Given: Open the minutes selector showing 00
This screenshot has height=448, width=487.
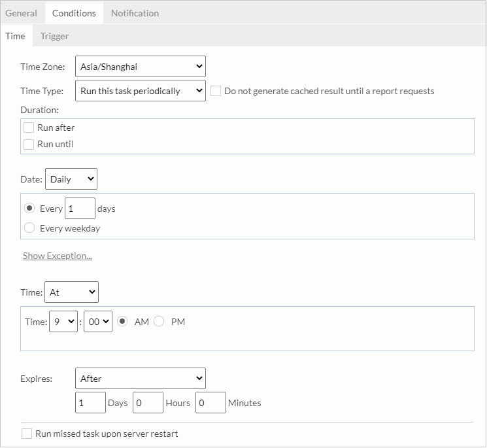Looking at the screenshot, I should tap(98, 322).
